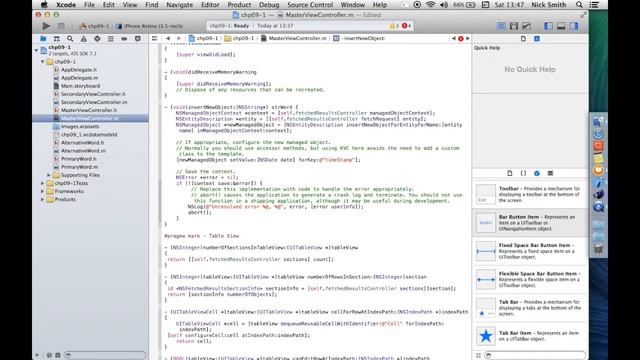Expand the Supporting Files group

pos(49,175)
